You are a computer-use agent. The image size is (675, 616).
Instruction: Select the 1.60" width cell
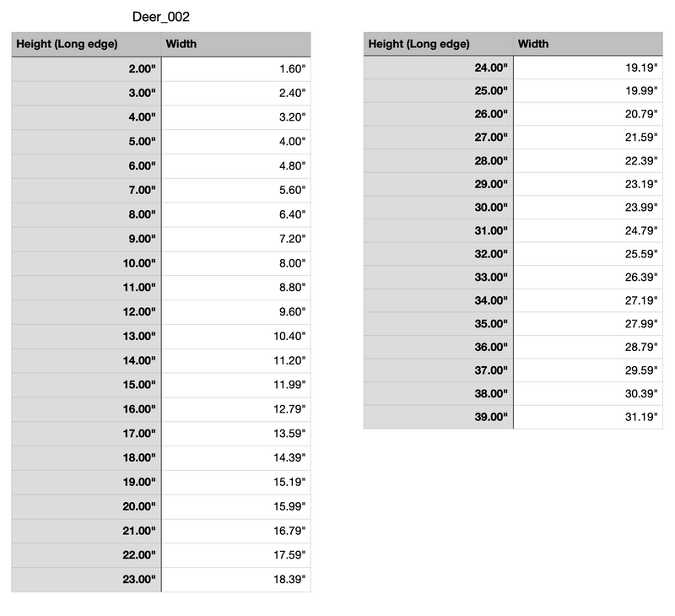(236, 69)
